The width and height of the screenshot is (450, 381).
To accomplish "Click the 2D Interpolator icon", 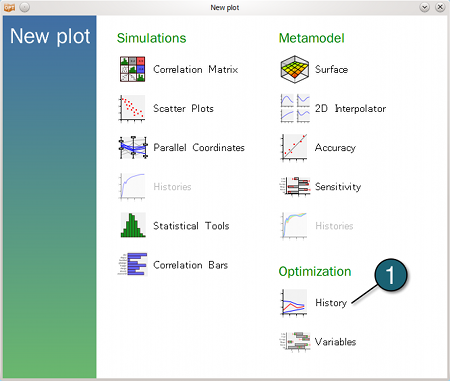I will coord(295,108).
